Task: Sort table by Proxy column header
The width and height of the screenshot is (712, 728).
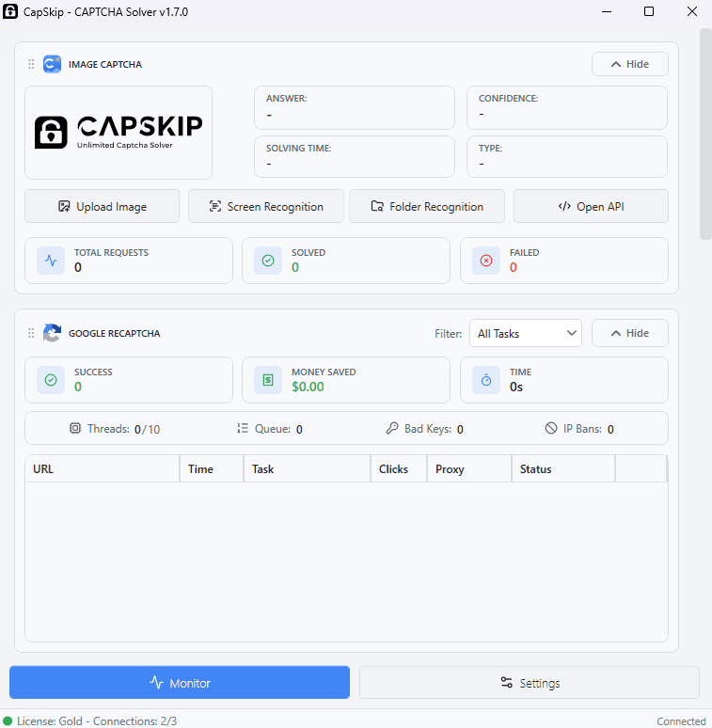Action: (469, 469)
